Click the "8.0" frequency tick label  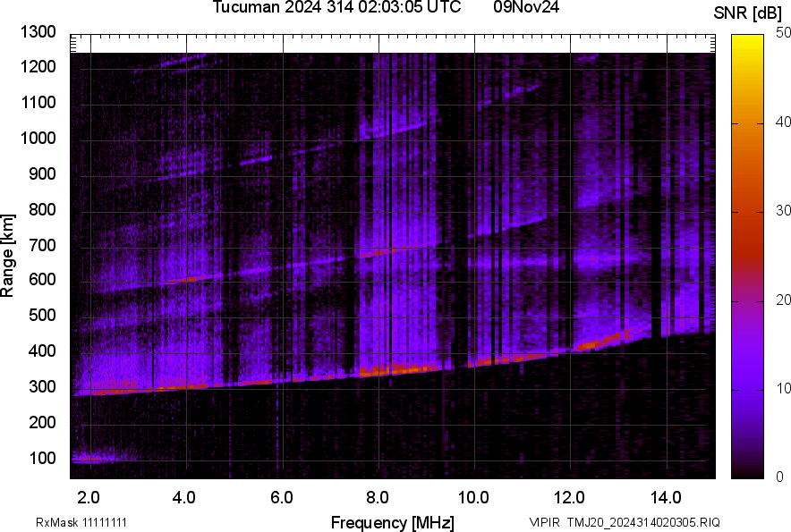378,496
